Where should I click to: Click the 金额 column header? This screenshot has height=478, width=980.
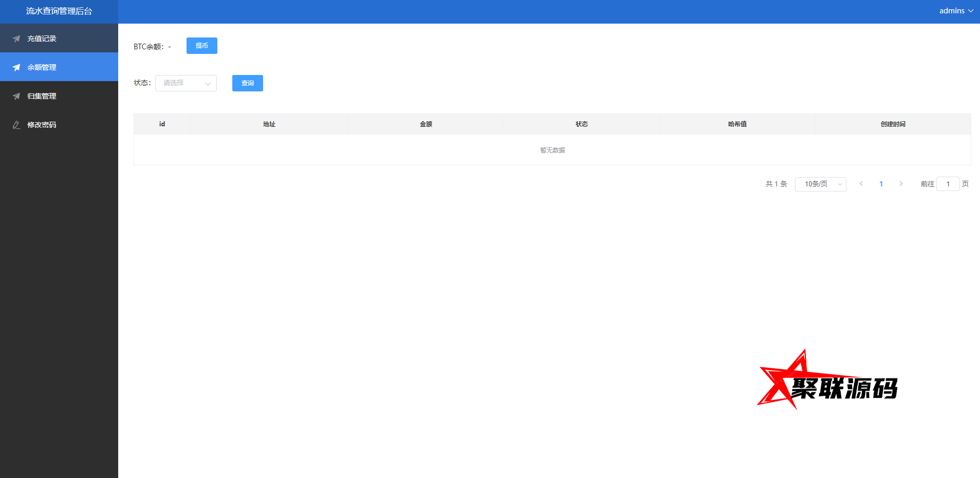click(426, 124)
